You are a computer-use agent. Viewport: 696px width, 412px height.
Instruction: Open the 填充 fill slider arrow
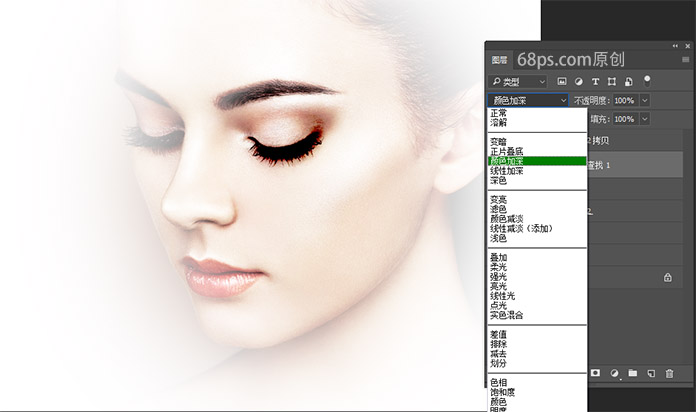[x=645, y=119]
